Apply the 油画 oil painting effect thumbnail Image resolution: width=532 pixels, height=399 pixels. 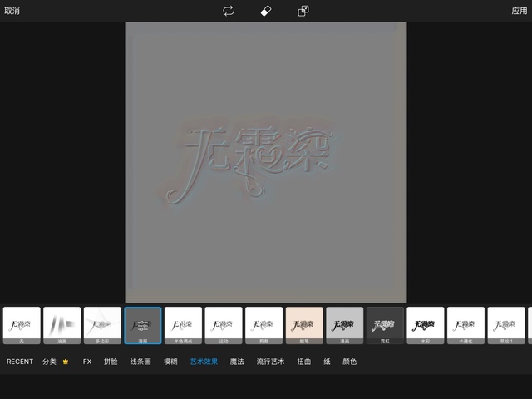[x=62, y=324]
